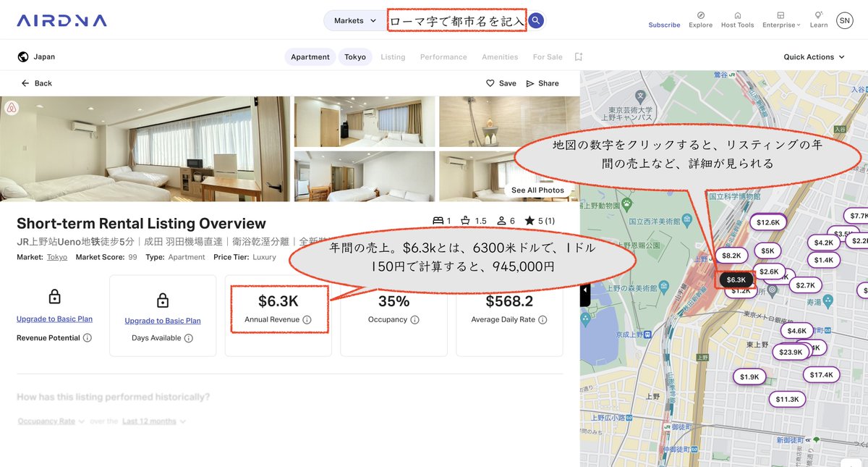Collapse the map panel with arrow handle

tap(585, 291)
